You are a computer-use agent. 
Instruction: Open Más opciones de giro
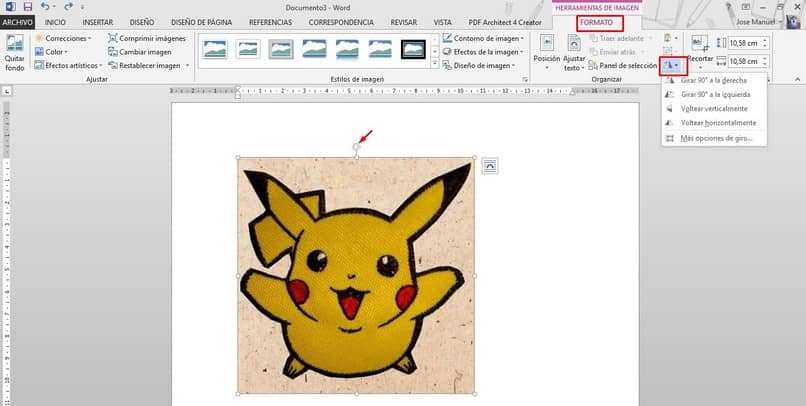[x=716, y=138]
